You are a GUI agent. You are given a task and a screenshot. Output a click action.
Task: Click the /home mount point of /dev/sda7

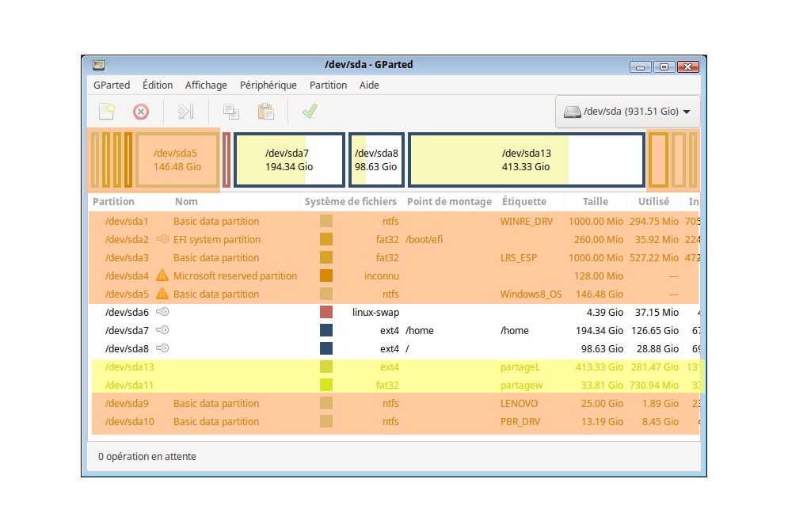tap(420, 331)
